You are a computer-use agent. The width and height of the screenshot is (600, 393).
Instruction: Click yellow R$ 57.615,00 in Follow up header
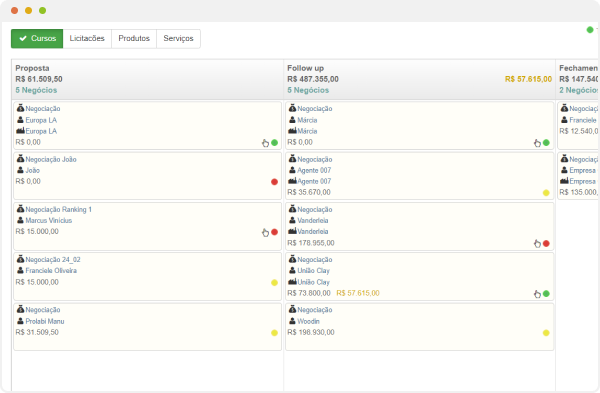[x=528, y=79]
